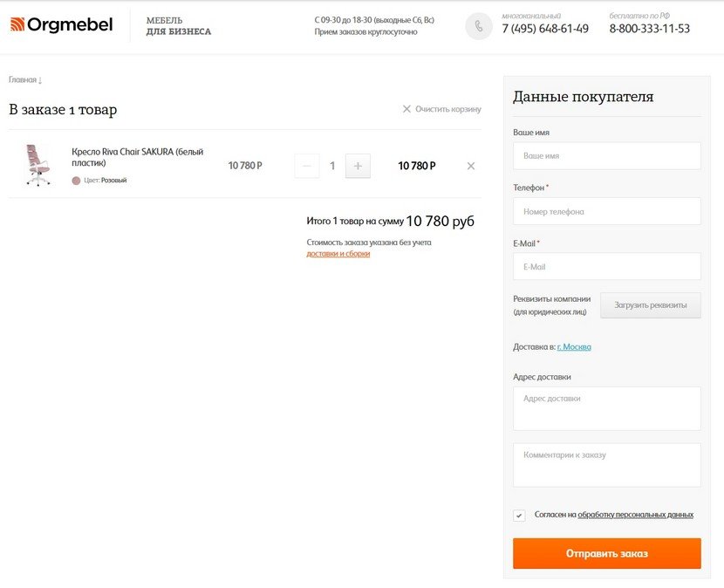Submit order with Отправить заказ

tap(607, 553)
